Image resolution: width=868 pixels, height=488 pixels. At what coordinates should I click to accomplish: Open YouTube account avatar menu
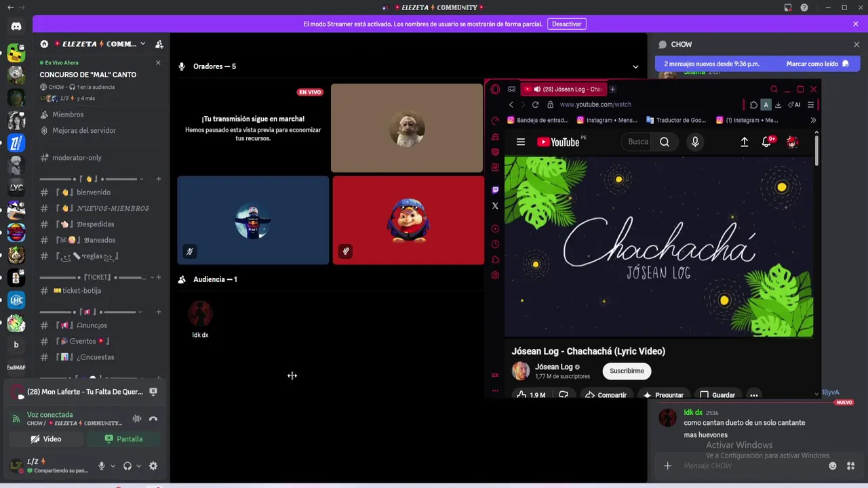[792, 142]
